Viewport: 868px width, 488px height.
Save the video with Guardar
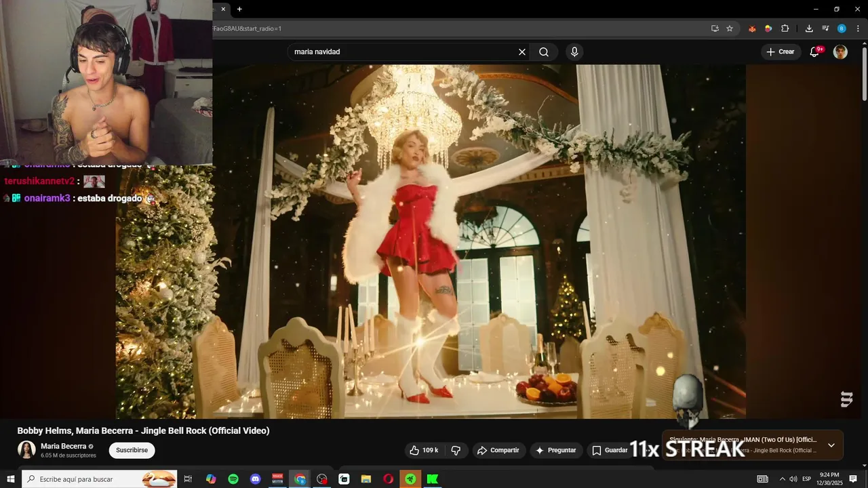pos(610,450)
